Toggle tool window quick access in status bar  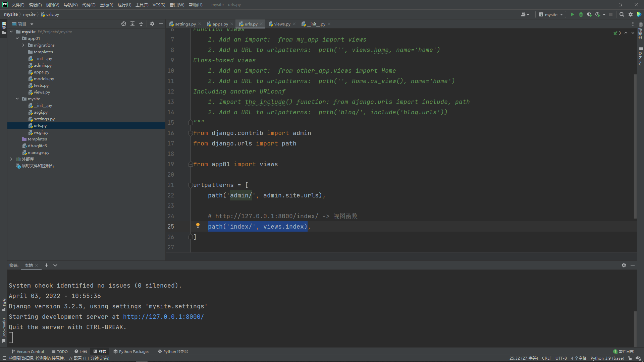pos(4,358)
